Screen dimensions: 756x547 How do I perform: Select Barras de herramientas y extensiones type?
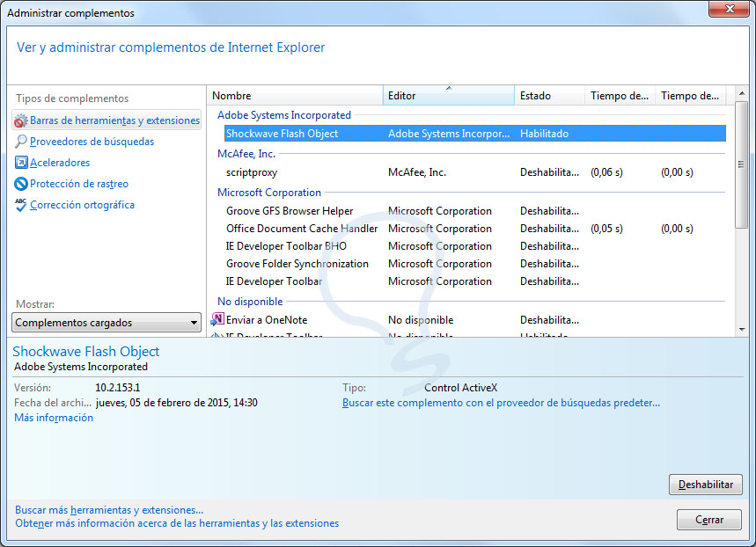tap(106, 120)
